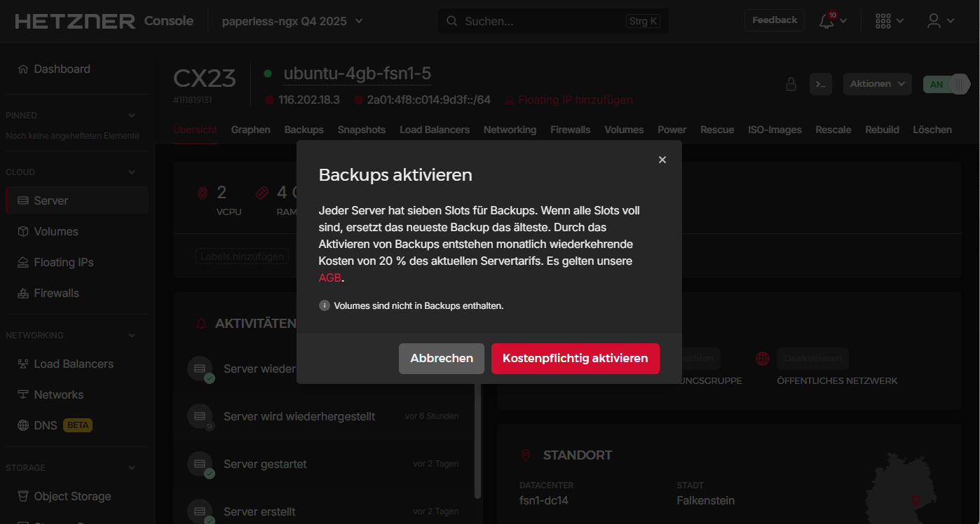Open the user account icon menu
The image size is (980, 524).
click(934, 21)
